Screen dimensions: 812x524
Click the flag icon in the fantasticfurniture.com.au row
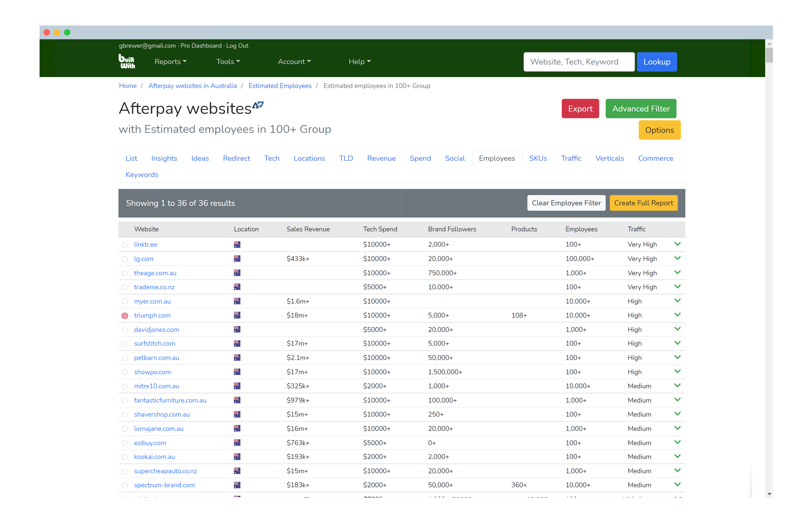point(237,400)
